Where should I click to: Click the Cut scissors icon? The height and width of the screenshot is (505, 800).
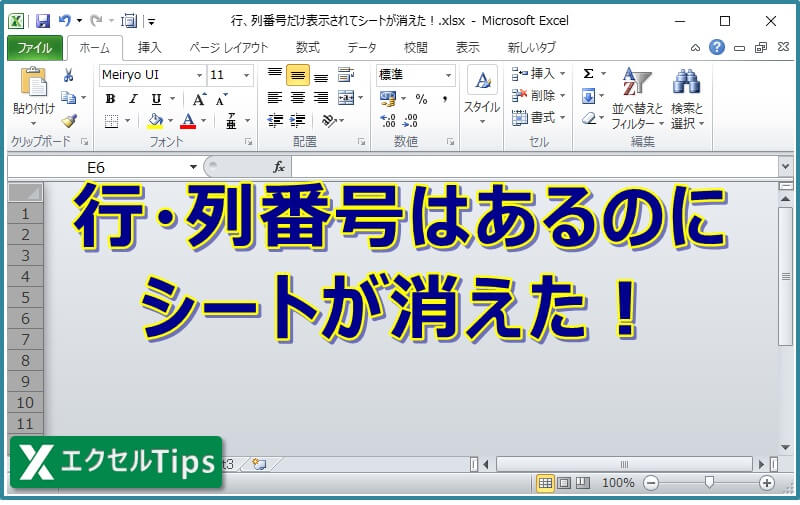tap(68, 75)
